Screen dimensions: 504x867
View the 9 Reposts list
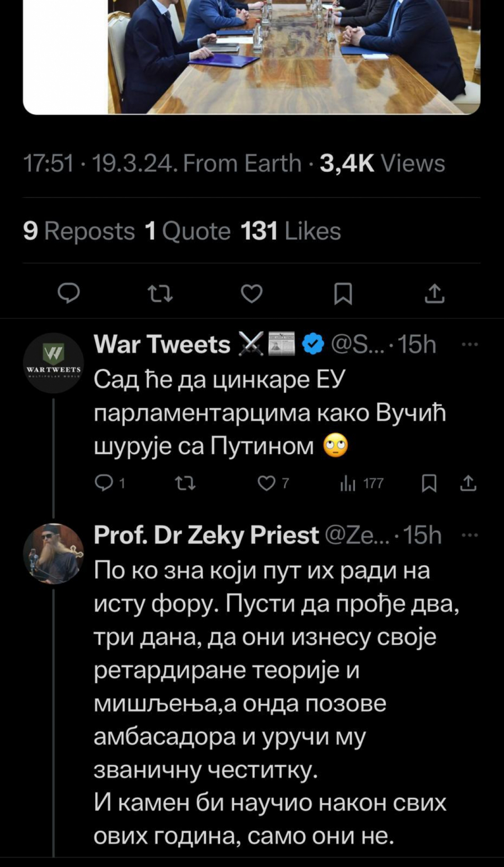[79, 231]
